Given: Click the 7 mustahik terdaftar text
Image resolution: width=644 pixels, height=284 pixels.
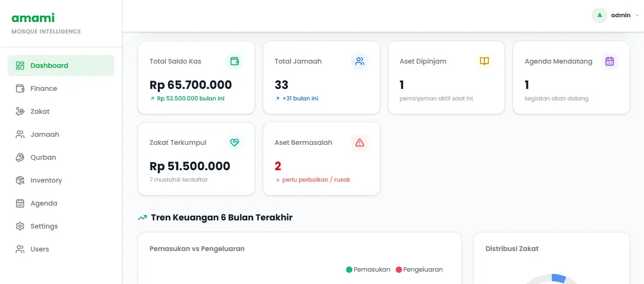Looking at the screenshot, I should point(179,180).
